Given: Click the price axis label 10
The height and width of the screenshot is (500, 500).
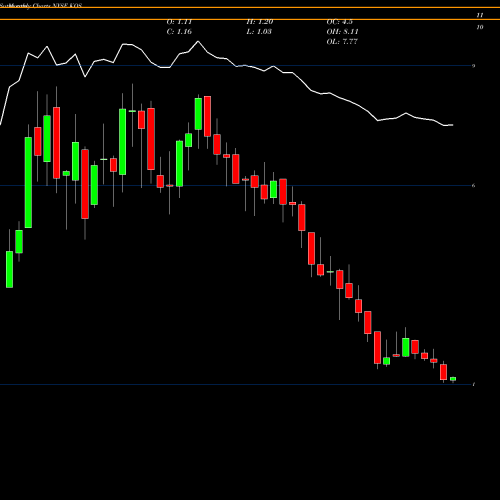Looking at the screenshot, I should coord(480,27).
